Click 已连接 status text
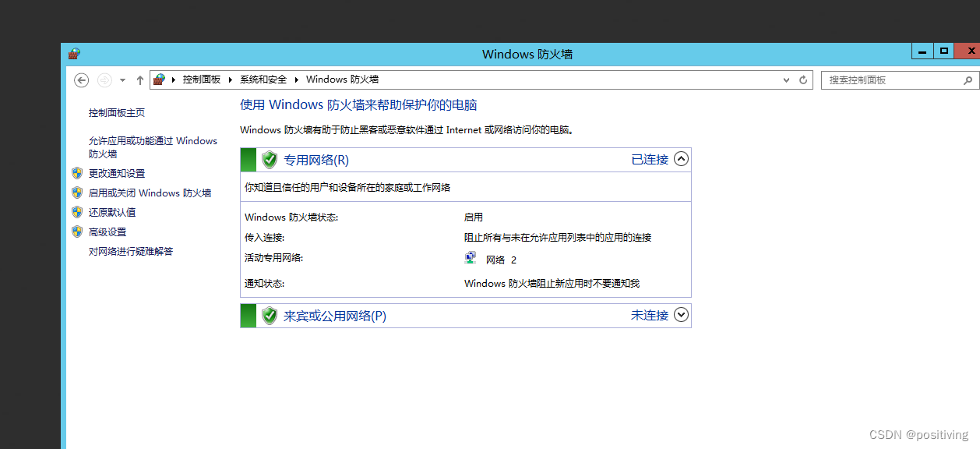The height and width of the screenshot is (449, 980). tap(650, 159)
